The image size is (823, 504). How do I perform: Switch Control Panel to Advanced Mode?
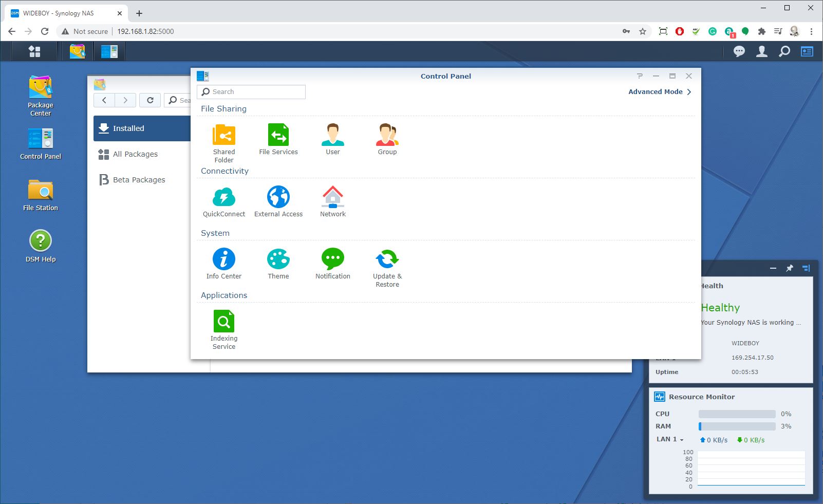click(x=660, y=91)
